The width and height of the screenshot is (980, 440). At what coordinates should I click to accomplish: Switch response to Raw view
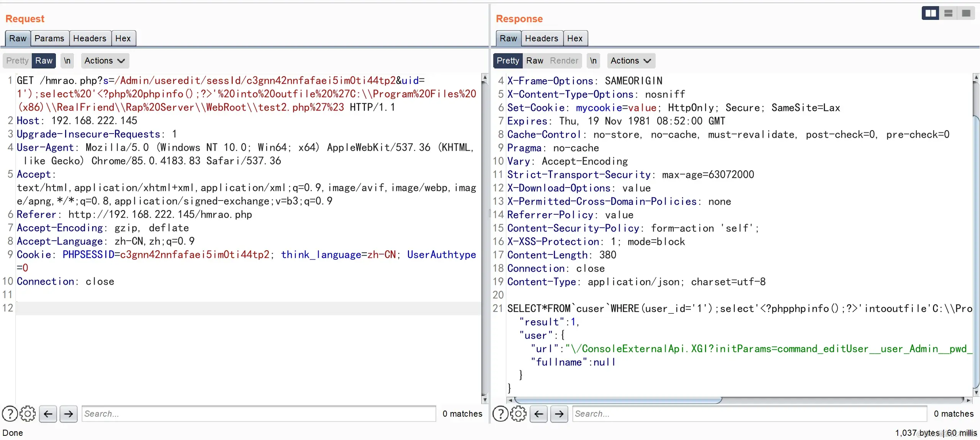point(535,60)
